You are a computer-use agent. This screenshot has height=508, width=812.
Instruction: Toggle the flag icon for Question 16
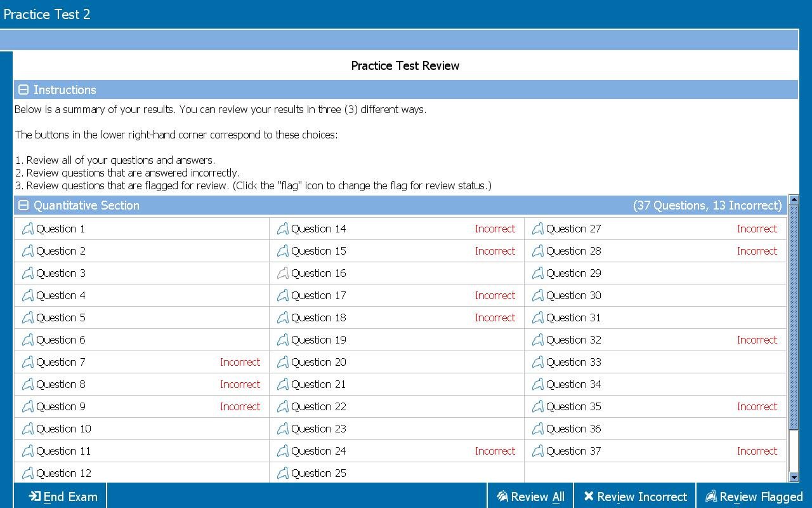tap(282, 274)
